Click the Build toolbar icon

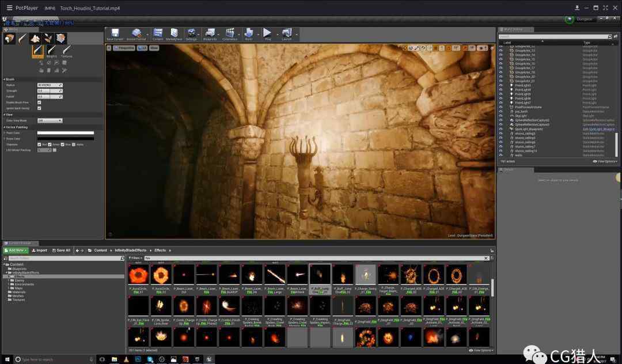point(249,35)
